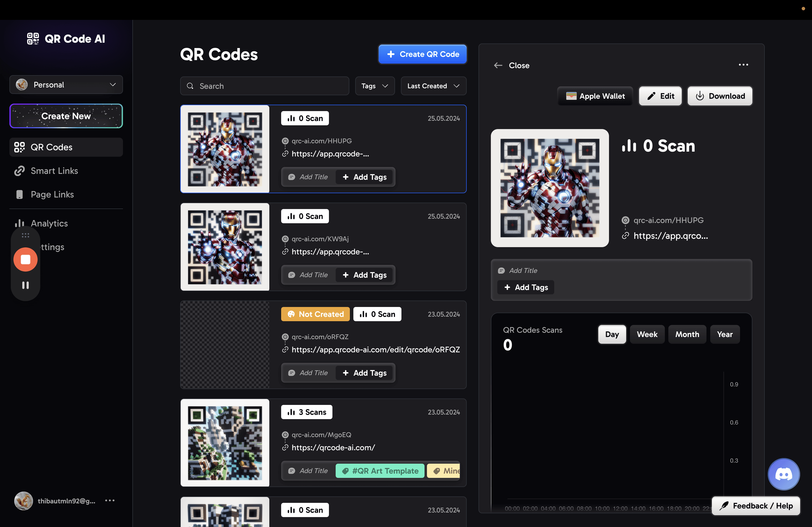Select the Minecraft QR code thumbnail

coord(225,443)
